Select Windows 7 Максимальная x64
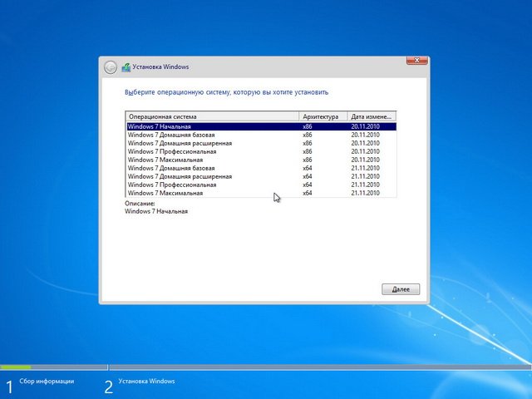 coord(261,193)
